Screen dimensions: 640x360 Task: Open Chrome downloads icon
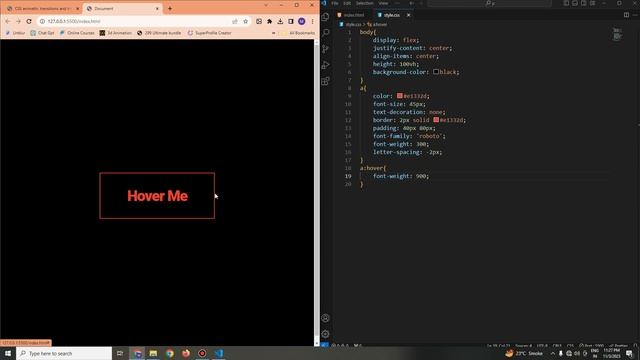point(280,21)
